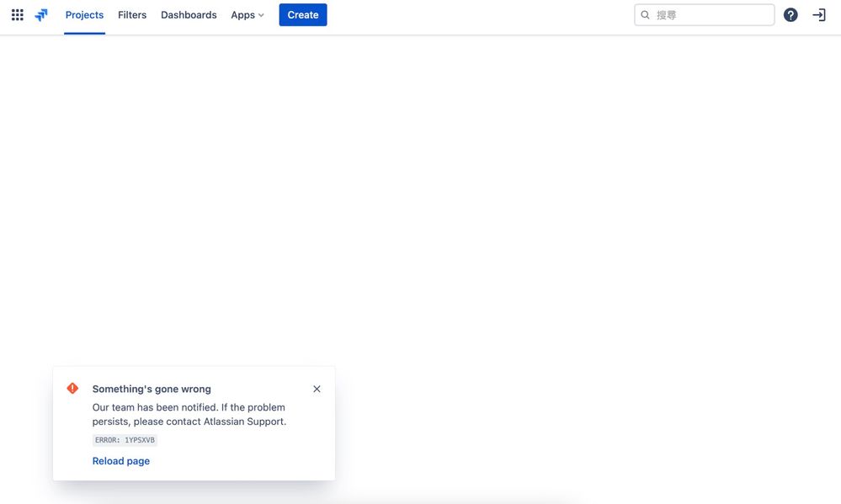
Task: Select the ERROR: 1YPSXVB code text
Action: (x=125, y=440)
